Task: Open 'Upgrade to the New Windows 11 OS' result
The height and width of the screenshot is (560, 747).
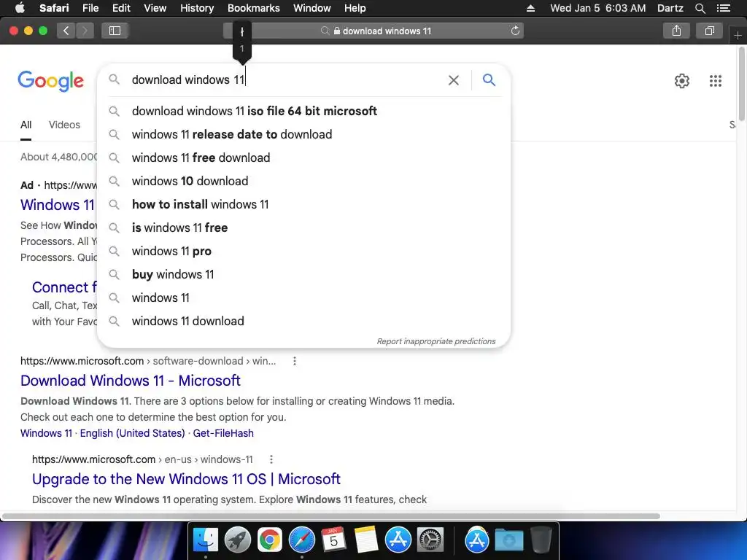Action: (x=186, y=479)
